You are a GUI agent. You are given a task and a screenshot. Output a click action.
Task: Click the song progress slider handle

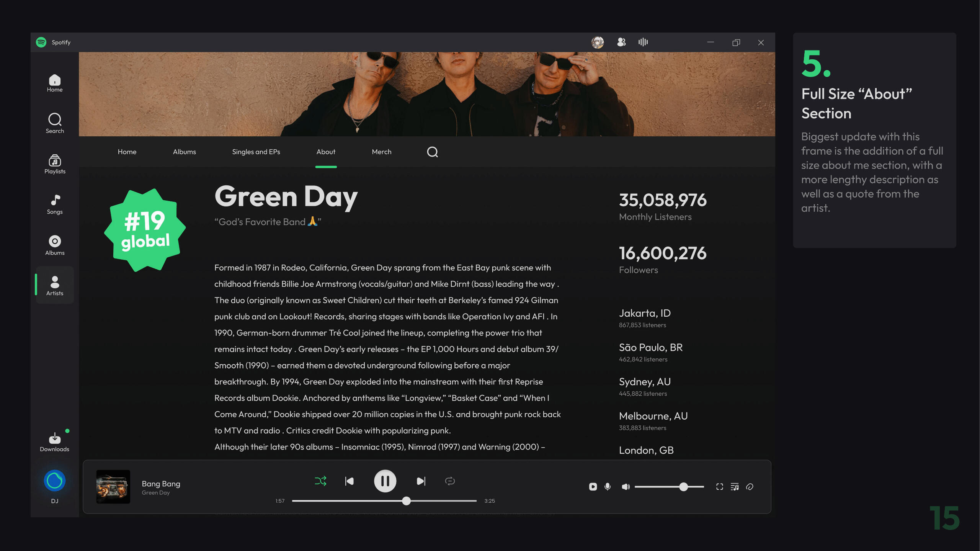(x=406, y=501)
